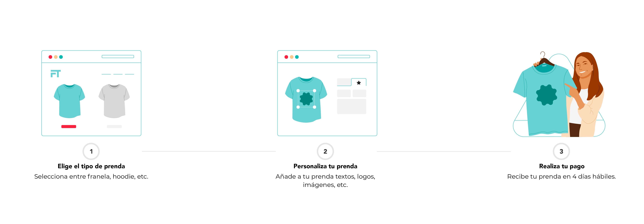644x224 pixels.
Task: Click the step 1 circle
Action: pyautogui.click(x=91, y=151)
